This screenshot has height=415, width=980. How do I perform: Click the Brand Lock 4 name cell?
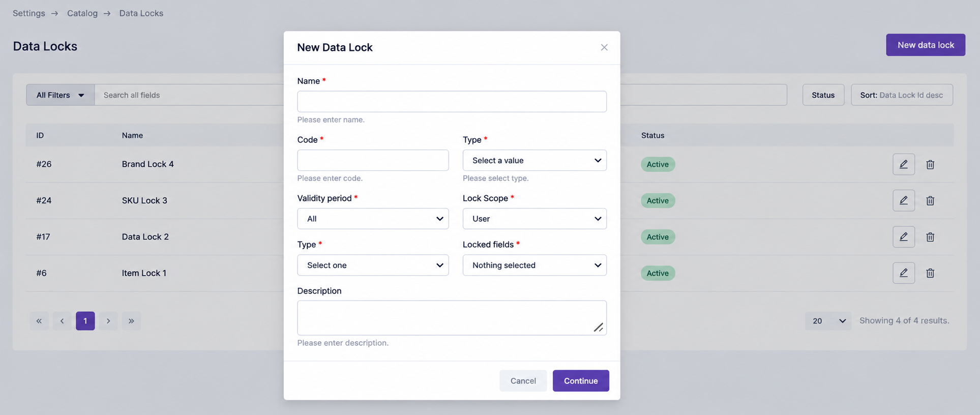[x=148, y=164]
